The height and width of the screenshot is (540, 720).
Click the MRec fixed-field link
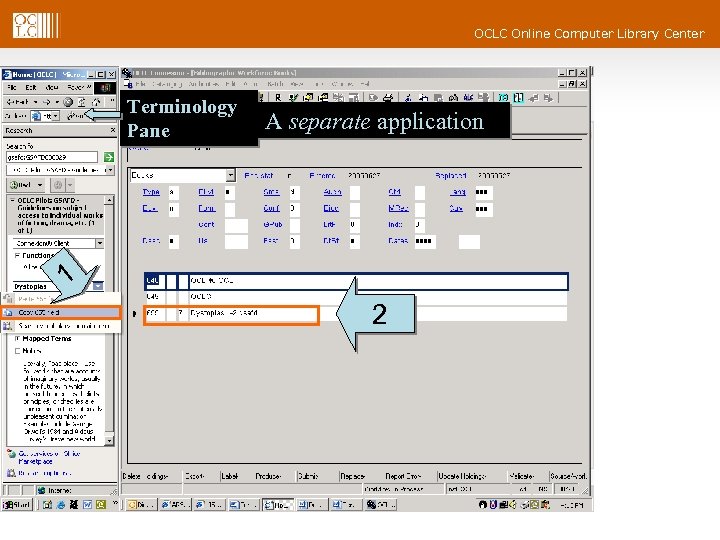pos(398,208)
